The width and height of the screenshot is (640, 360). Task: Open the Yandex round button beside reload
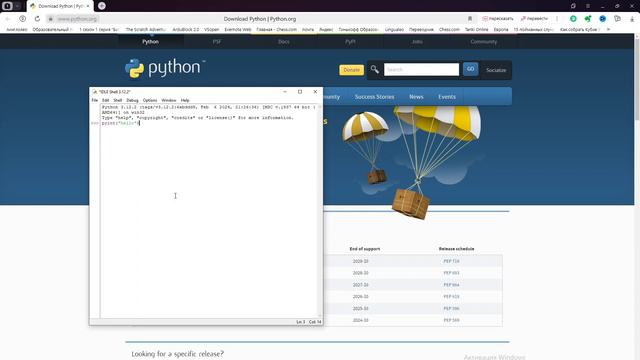pyautogui.click(x=22, y=19)
